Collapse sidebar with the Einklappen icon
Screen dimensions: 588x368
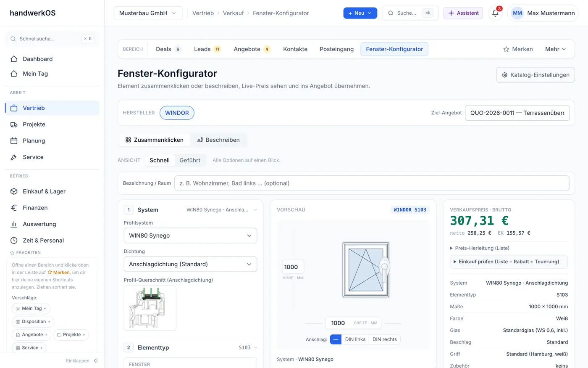click(x=96, y=361)
